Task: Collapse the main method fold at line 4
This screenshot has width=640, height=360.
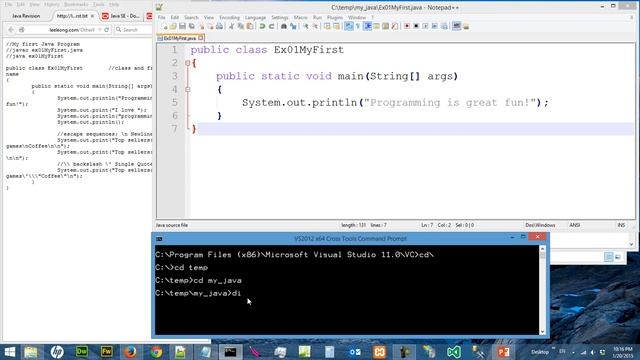Action: pos(188,89)
